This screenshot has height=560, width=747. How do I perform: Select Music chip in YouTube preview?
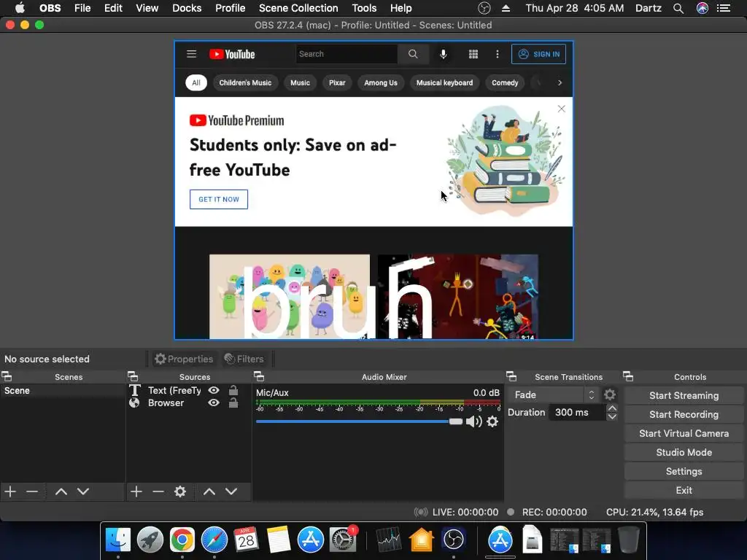coord(300,83)
